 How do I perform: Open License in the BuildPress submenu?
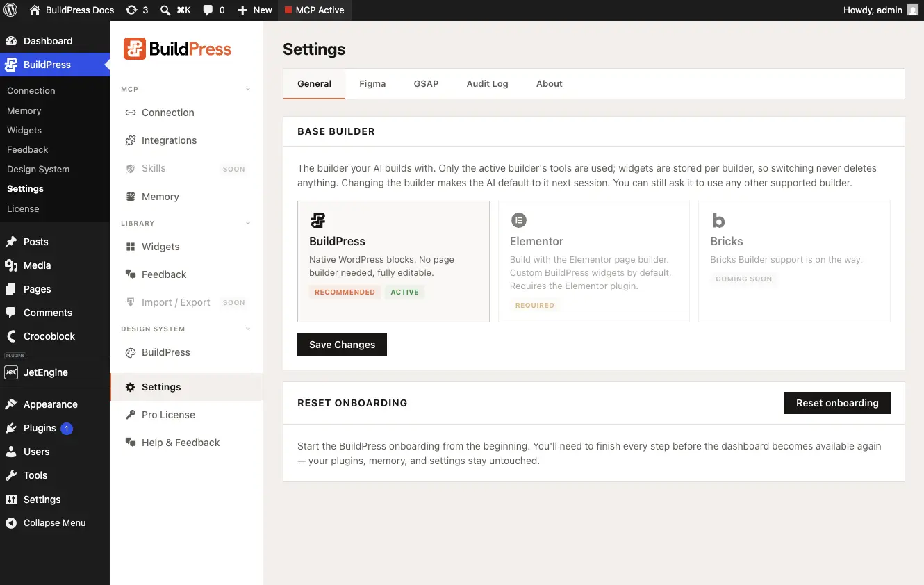coord(23,208)
